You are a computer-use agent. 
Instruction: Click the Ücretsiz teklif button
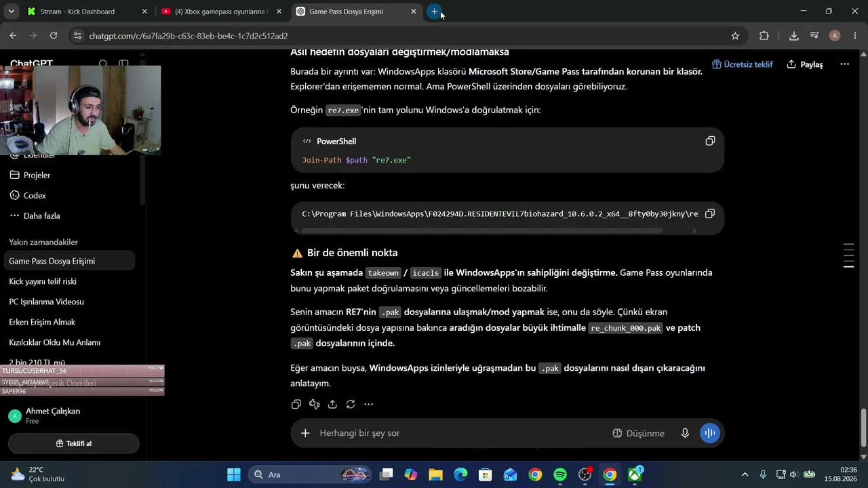coord(743,64)
